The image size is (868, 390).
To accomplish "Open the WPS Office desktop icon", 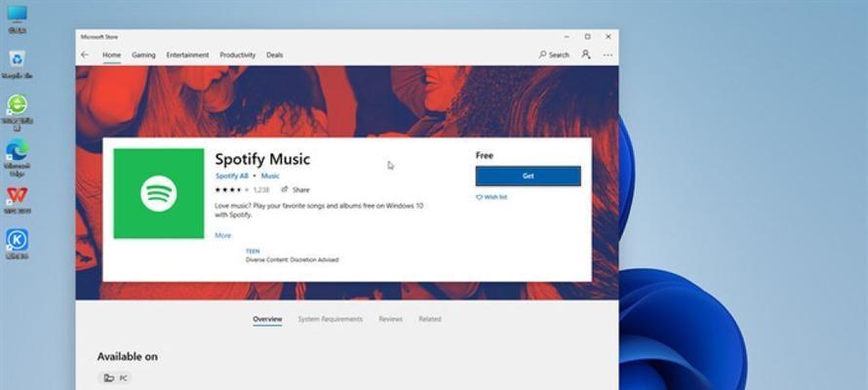I will pos(18,200).
